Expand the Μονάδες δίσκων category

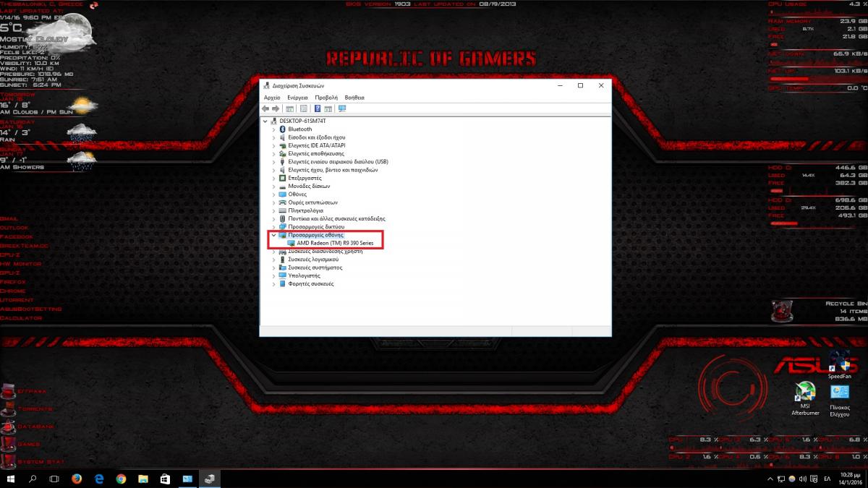pos(273,186)
